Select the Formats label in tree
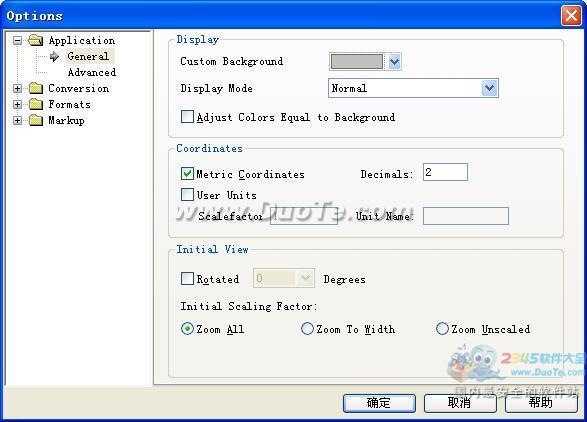This screenshot has height=422, width=587. coord(70,104)
